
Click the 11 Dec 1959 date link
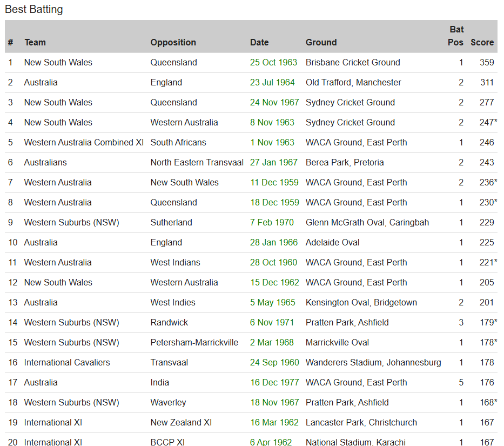[274, 182]
